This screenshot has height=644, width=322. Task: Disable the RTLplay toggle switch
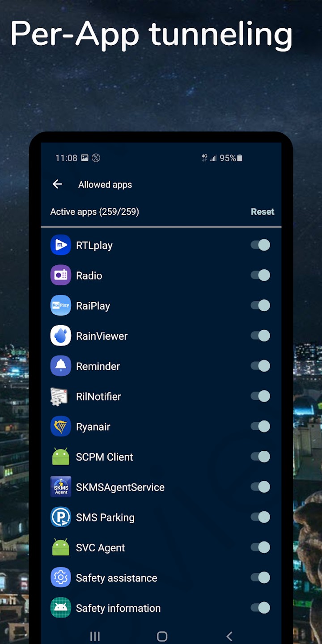click(x=260, y=245)
